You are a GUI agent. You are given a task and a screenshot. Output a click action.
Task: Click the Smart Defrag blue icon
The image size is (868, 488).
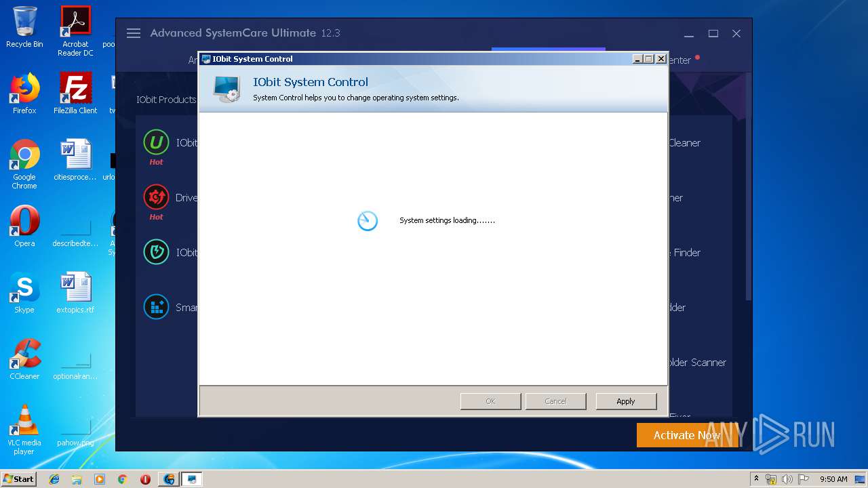point(156,307)
